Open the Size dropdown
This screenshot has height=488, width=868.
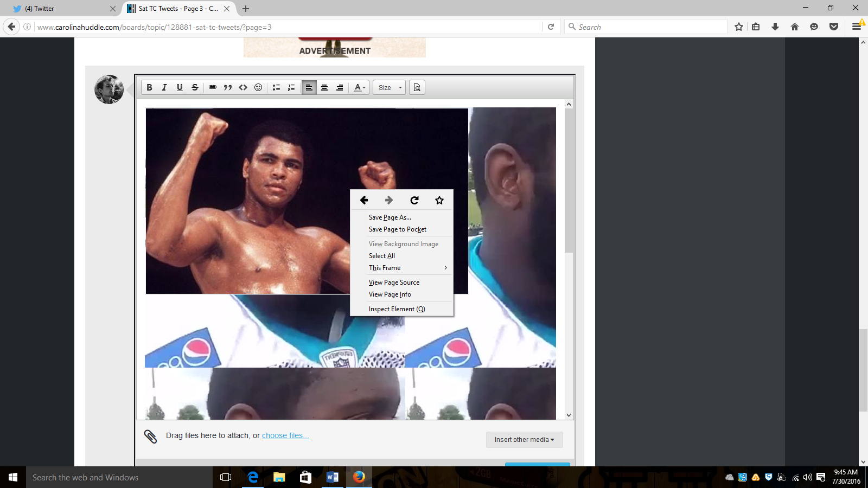(390, 87)
